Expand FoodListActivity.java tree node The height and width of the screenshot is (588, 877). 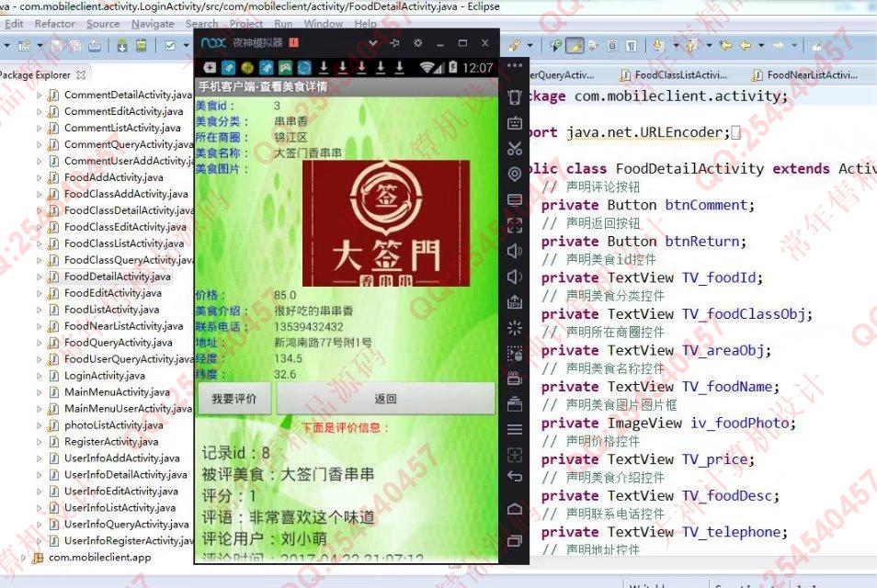coord(40,310)
